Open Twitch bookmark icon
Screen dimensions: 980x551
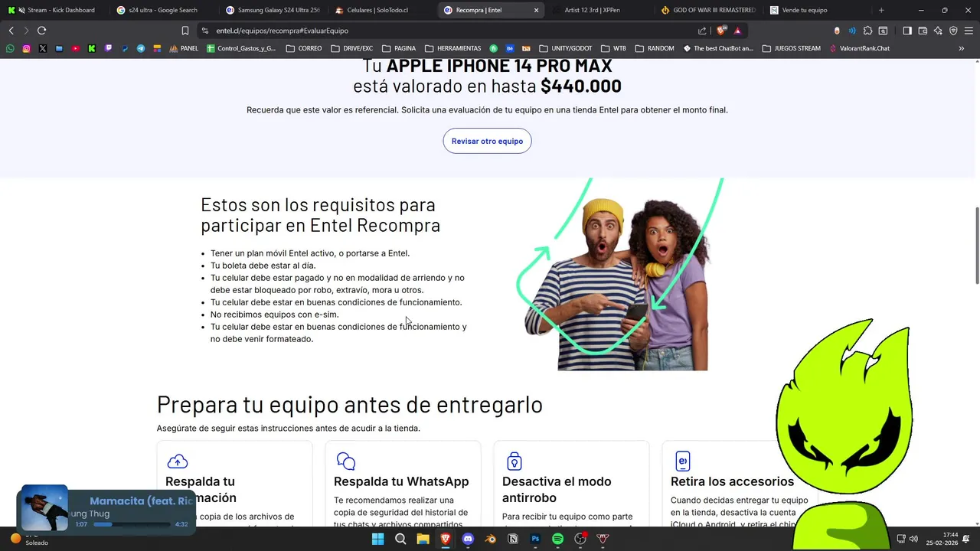pyautogui.click(x=108, y=48)
